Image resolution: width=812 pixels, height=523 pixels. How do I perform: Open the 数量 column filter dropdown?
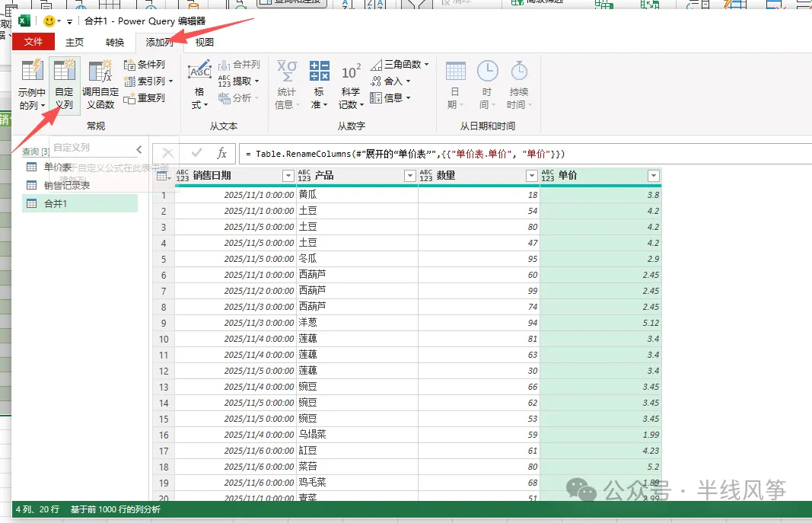click(x=532, y=176)
